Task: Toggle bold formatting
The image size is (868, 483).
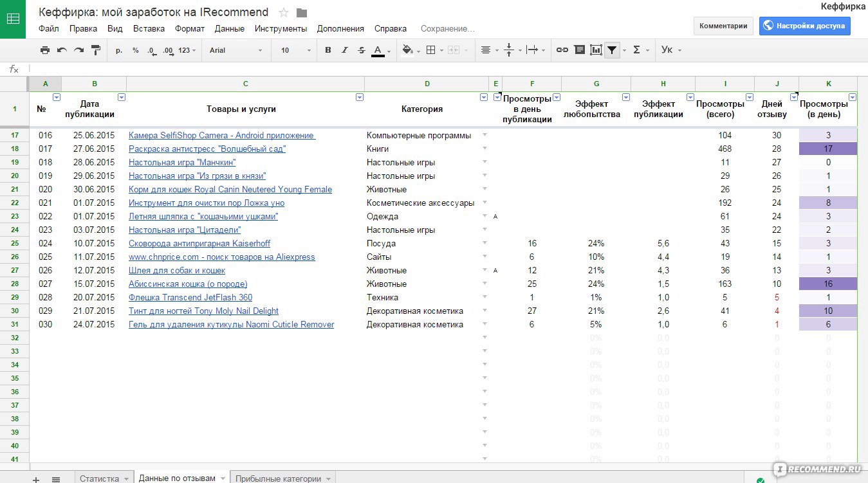Action: (x=328, y=50)
